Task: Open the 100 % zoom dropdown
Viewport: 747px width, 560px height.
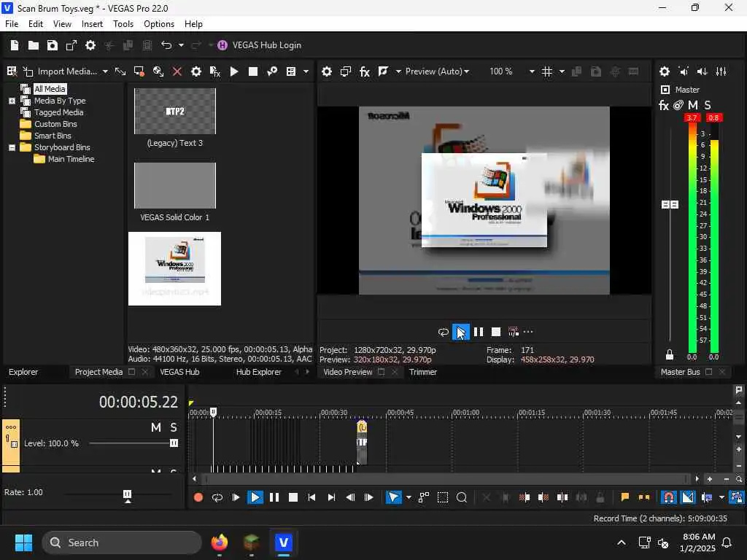Action: (x=532, y=71)
